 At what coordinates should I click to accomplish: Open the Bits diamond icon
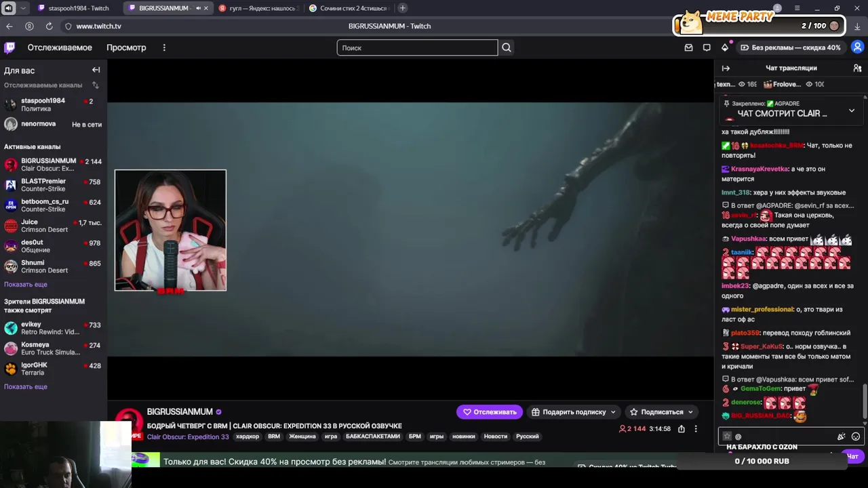(725, 47)
